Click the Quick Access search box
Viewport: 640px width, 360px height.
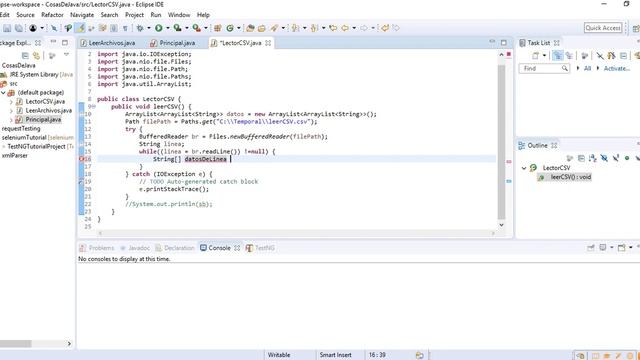click(603, 28)
